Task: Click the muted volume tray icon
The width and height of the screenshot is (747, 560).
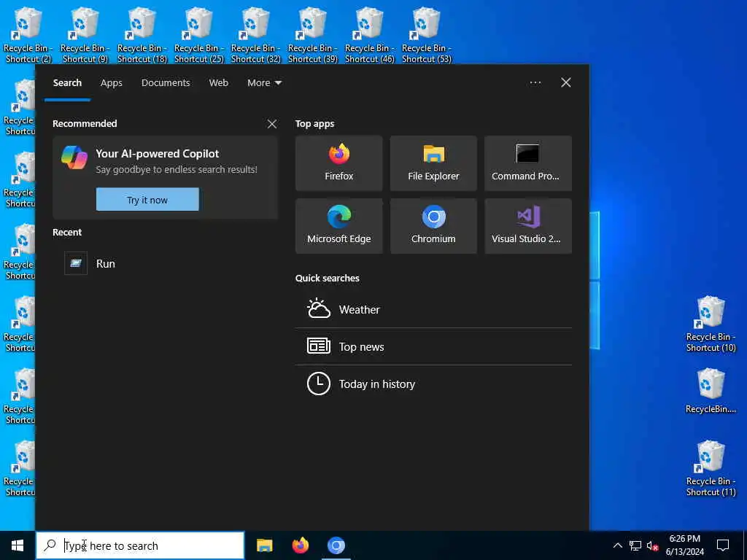Action: click(652, 545)
